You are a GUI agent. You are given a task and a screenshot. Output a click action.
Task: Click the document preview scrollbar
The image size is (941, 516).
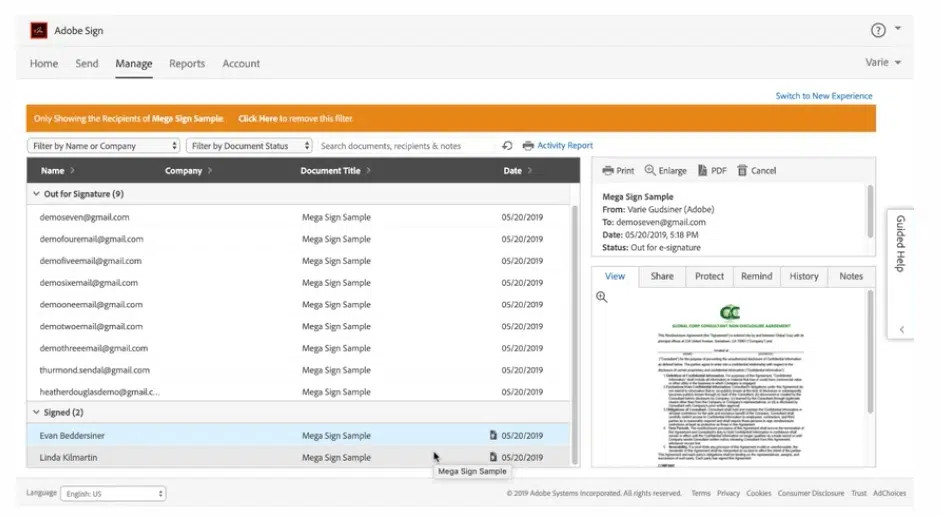870,351
